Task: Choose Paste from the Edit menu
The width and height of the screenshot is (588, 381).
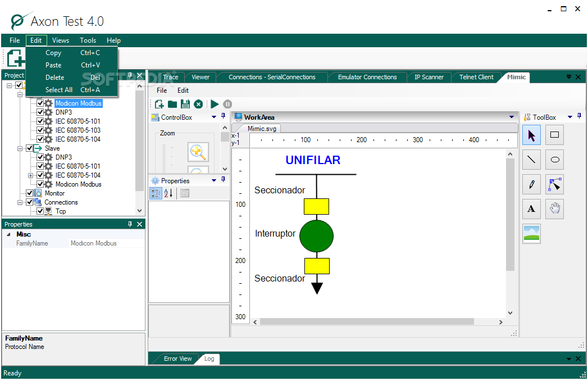Action: (x=72, y=65)
